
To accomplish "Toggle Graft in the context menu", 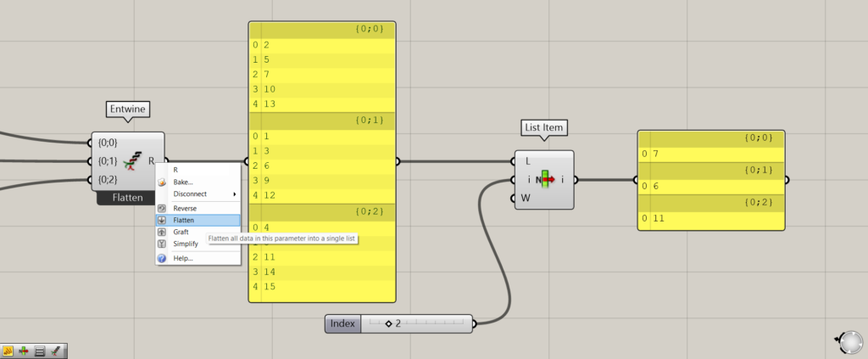I will coord(181,232).
